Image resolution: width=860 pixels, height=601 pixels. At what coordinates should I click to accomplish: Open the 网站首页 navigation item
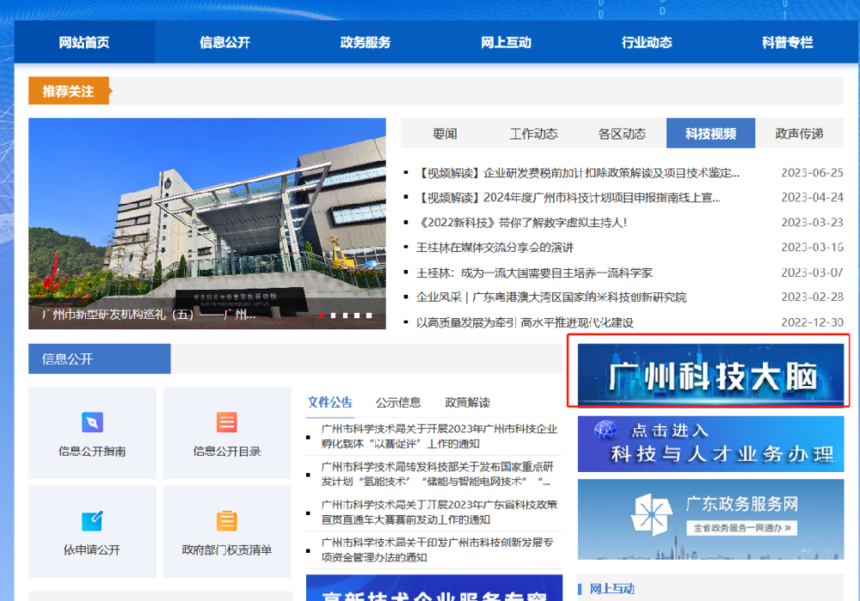point(84,42)
